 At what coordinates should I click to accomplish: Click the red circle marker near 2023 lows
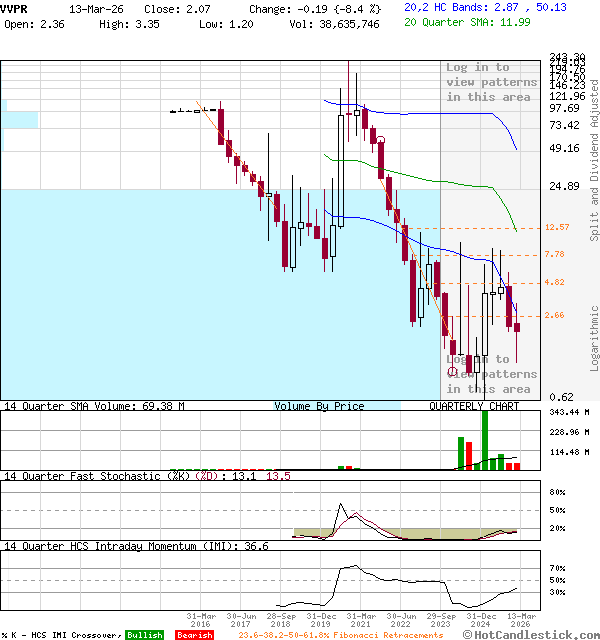(x=452, y=371)
